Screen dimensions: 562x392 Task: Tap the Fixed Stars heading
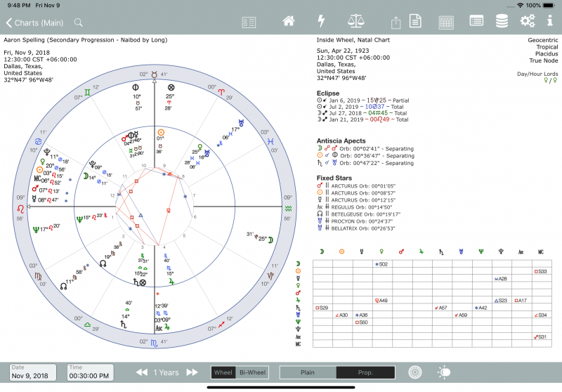click(x=334, y=178)
